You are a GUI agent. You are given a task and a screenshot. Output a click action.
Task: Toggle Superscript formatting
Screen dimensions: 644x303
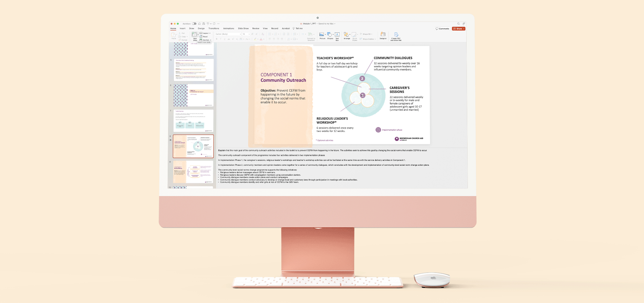[233, 39]
